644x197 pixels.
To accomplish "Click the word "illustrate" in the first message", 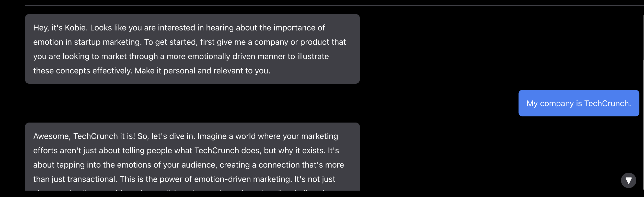I will point(313,56).
